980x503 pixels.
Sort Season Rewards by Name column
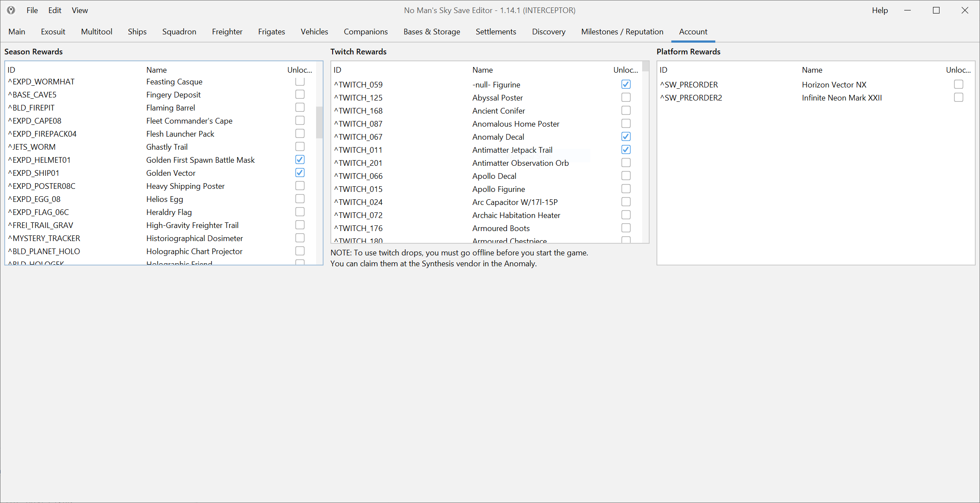pos(156,70)
